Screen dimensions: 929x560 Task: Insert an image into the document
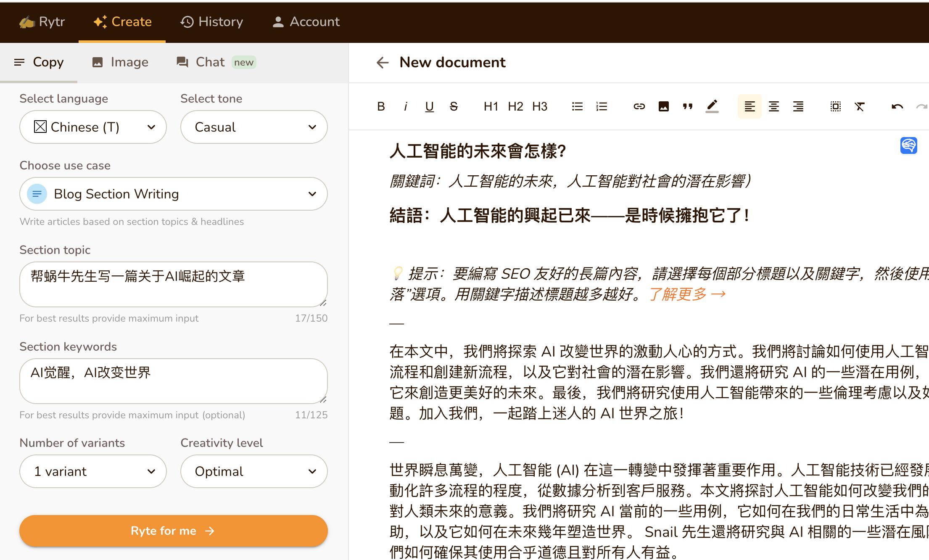[663, 106]
